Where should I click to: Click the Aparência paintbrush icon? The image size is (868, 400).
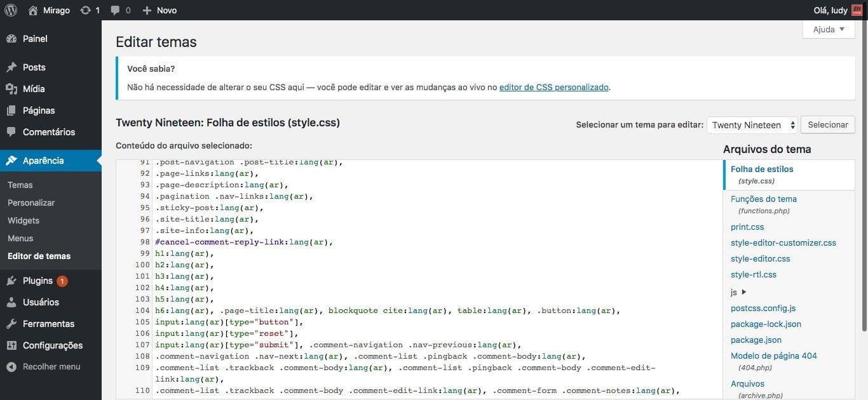11,161
